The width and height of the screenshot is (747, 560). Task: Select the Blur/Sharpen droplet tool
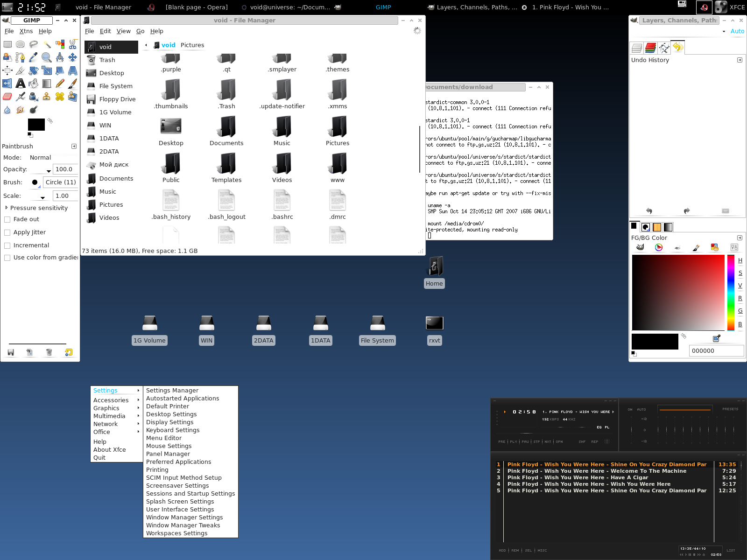(7, 110)
